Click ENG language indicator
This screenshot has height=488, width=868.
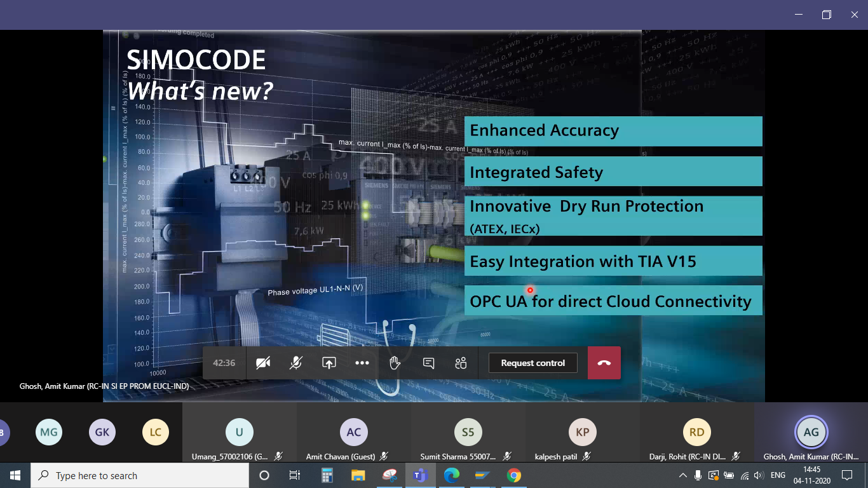[x=778, y=475]
